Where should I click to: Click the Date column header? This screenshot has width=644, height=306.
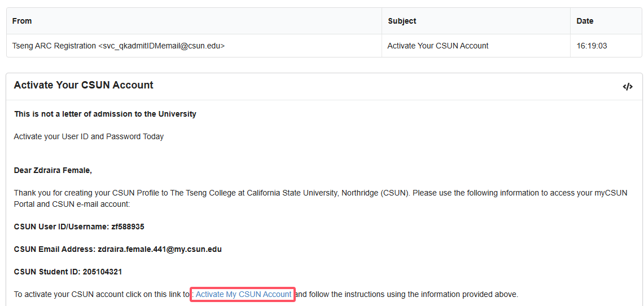(606, 21)
